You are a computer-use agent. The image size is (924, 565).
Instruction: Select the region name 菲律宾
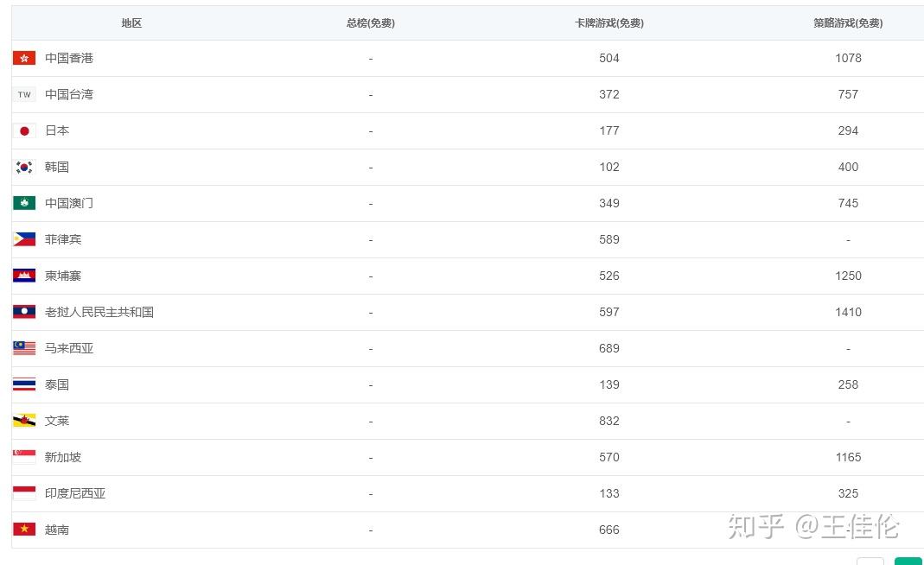[63, 239]
